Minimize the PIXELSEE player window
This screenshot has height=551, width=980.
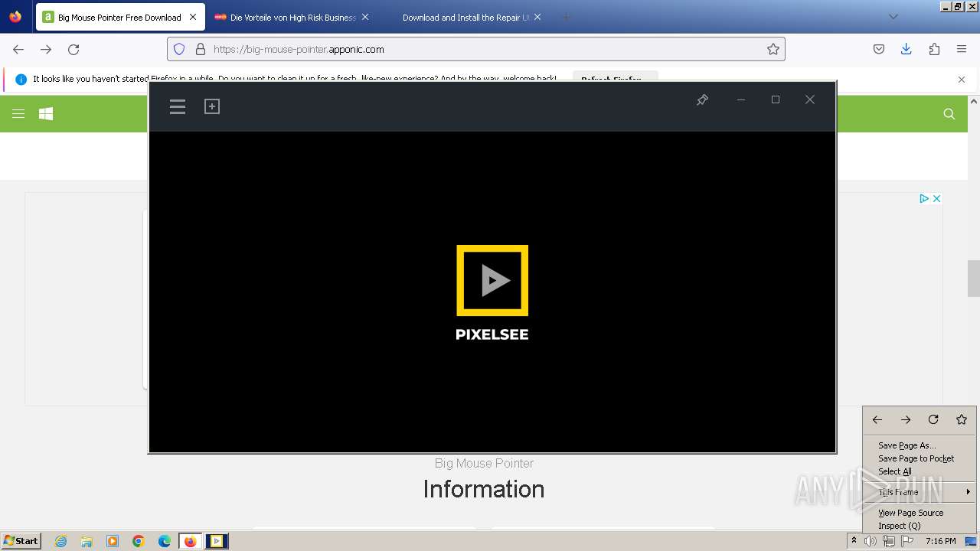coord(741,99)
